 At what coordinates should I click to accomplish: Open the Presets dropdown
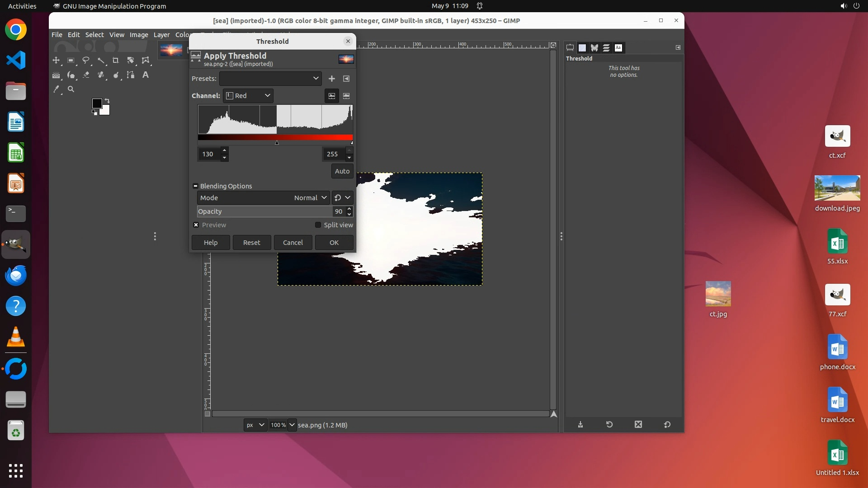[x=270, y=79]
